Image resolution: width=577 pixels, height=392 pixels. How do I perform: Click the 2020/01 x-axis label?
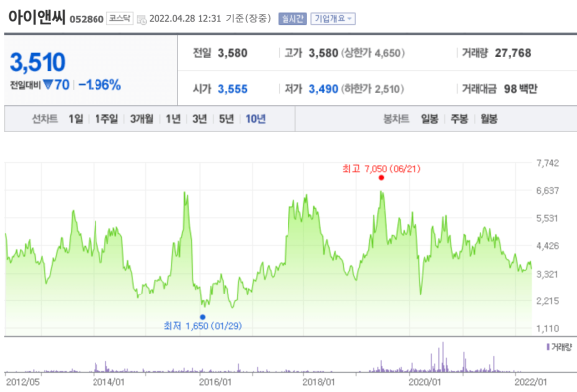pyautogui.click(x=424, y=382)
